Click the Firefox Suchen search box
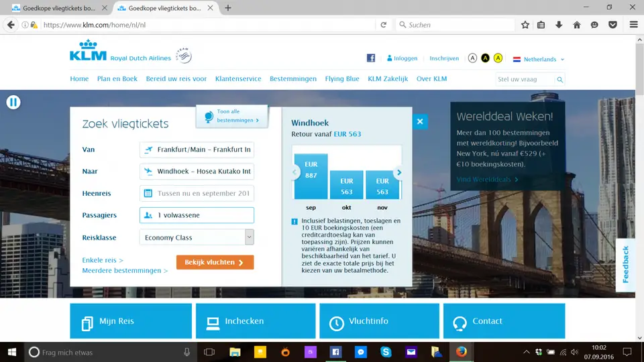644x362 pixels. point(455,25)
